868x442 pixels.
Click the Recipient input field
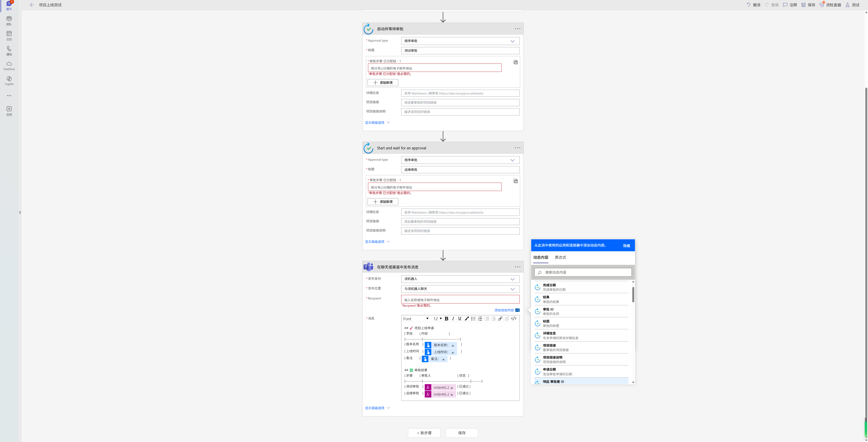pyautogui.click(x=460, y=299)
